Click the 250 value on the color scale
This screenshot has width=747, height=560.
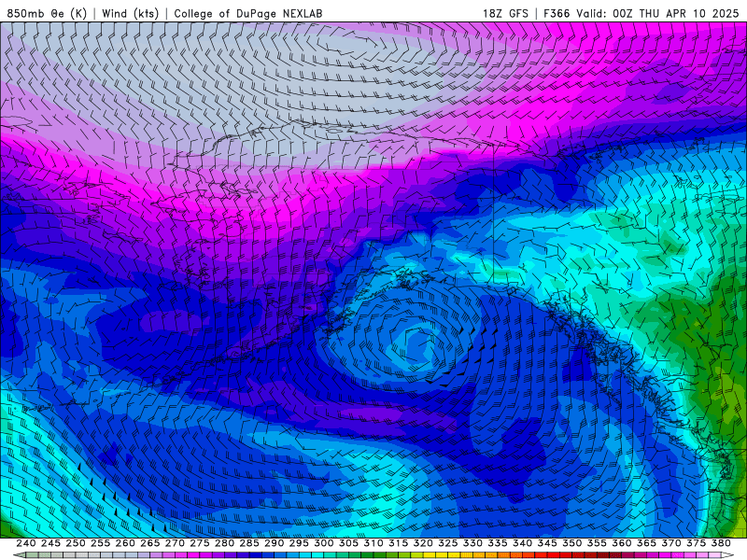76,543
